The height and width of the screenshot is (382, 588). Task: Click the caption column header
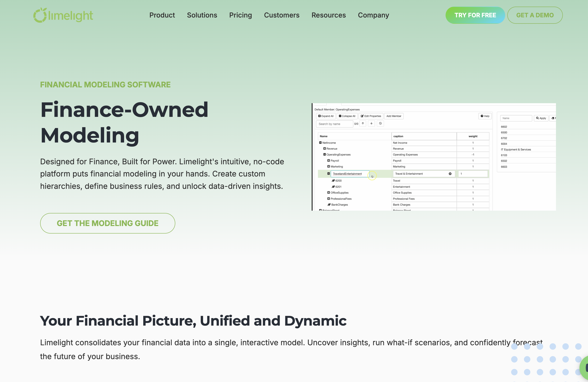point(424,136)
